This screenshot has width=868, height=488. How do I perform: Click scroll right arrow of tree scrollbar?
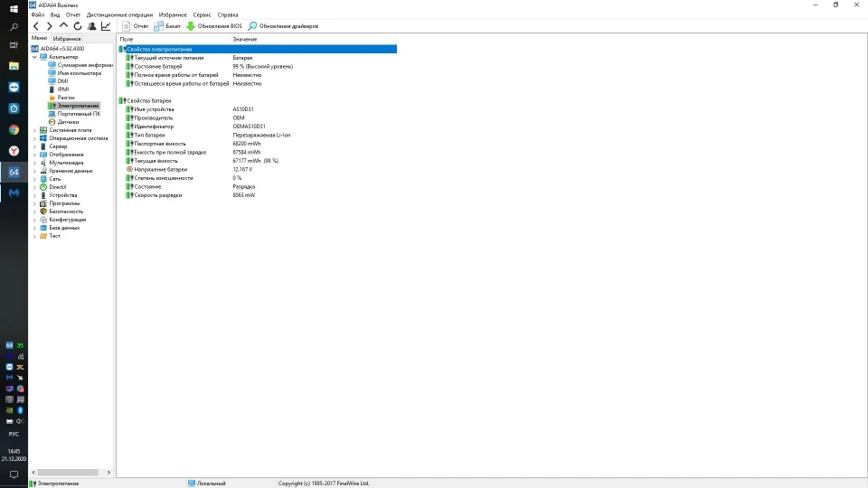click(x=109, y=473)
